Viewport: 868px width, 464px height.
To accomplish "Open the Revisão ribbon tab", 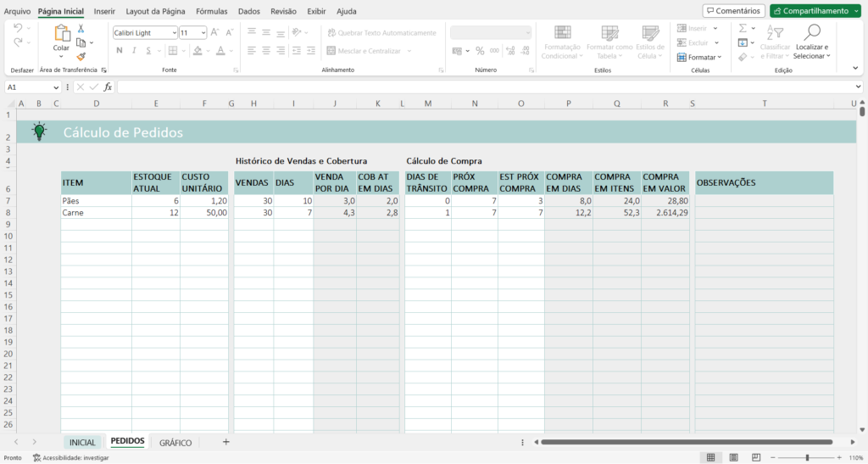I will click(283, 11).
